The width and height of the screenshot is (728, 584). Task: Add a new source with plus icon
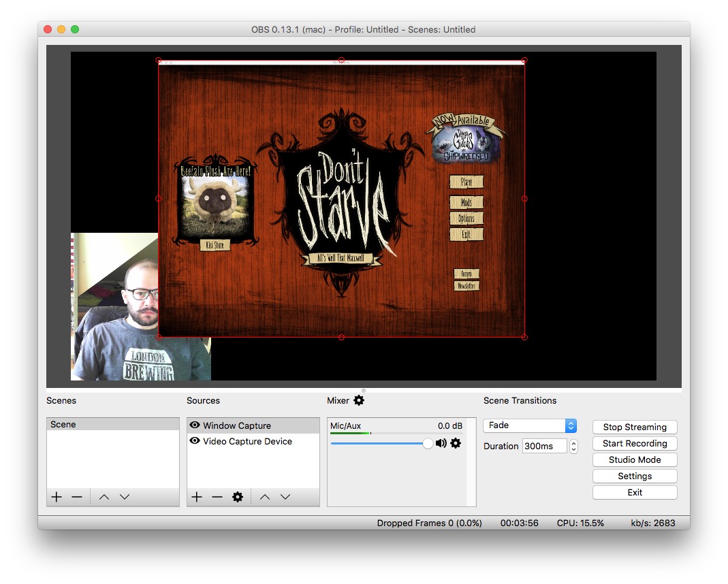pos(197,497)
